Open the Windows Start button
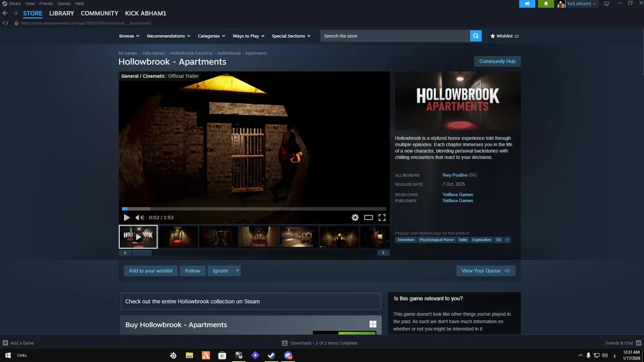Image resolution: width=644 pixels, height=362 pixels. (x=8, y=355)
